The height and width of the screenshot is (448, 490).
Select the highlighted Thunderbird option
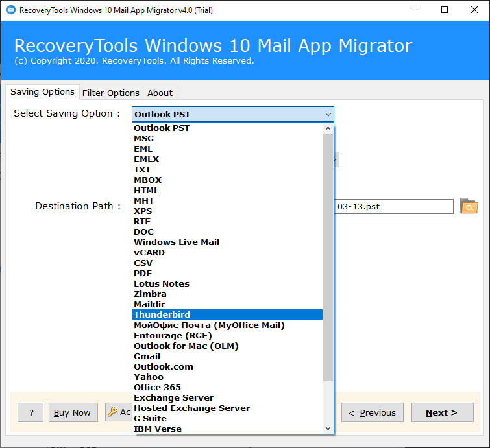[228, 314]
